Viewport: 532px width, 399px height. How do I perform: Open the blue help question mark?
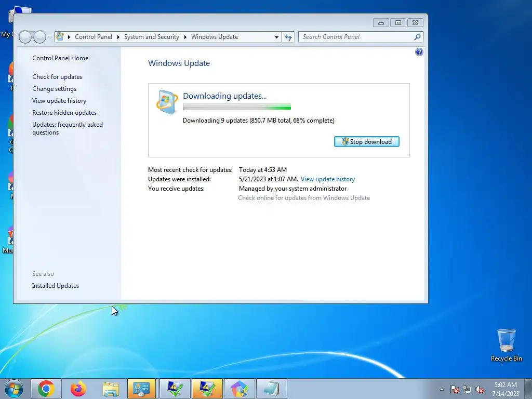coord(419,52)
